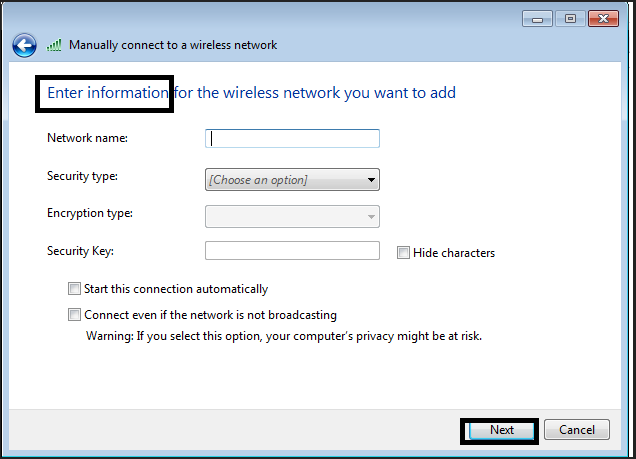Tick Connect even if network not broadcasting
This screenshot has height=459, width=636.
tap(75, 315)
